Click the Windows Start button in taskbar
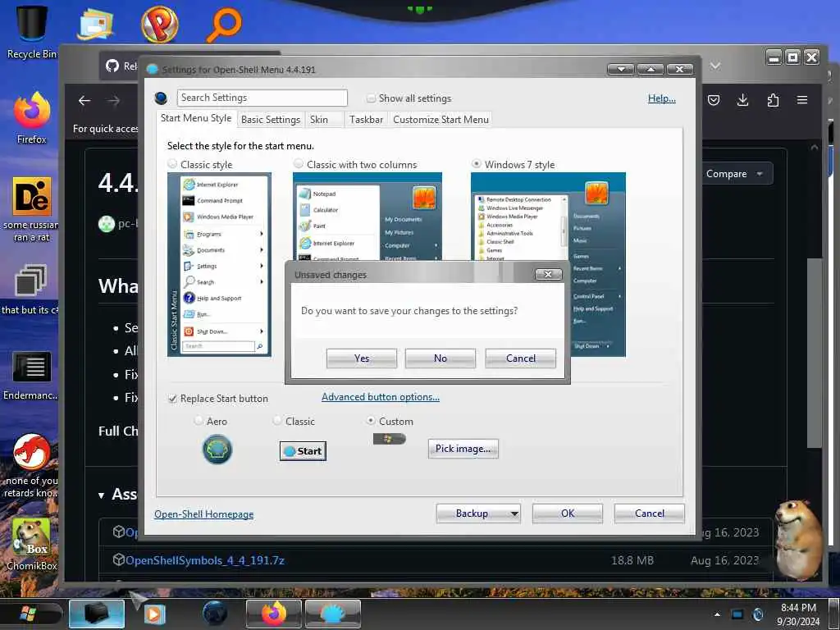The height and width of the screenshot is (630, 840). coord(28,614)
